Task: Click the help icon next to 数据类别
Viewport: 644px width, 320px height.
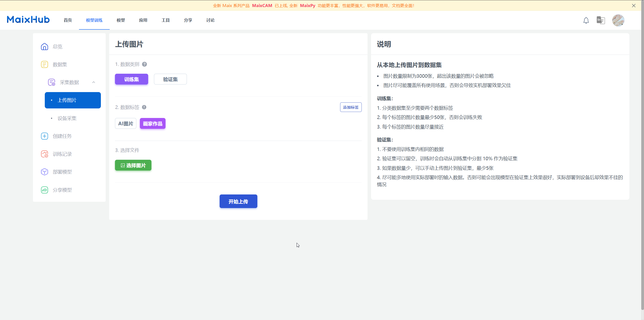Action: tap(144, 64)
